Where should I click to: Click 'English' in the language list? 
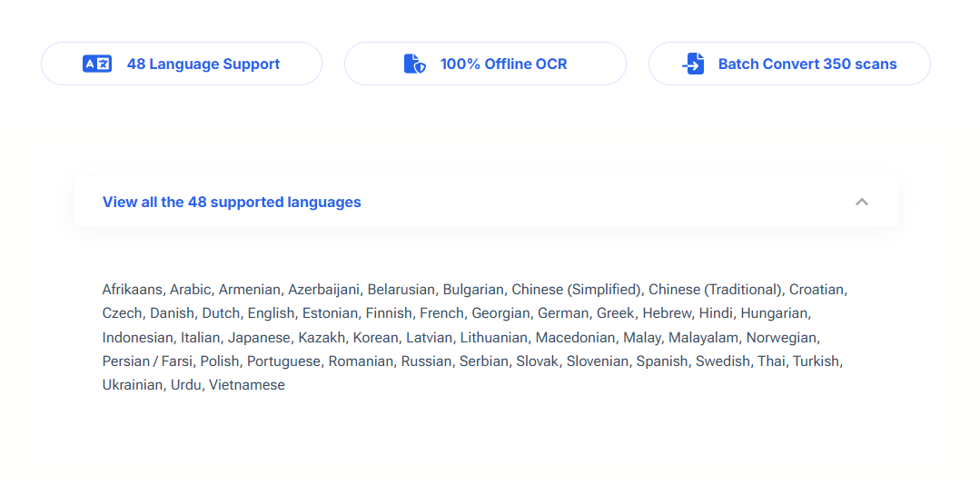(271, 313)
